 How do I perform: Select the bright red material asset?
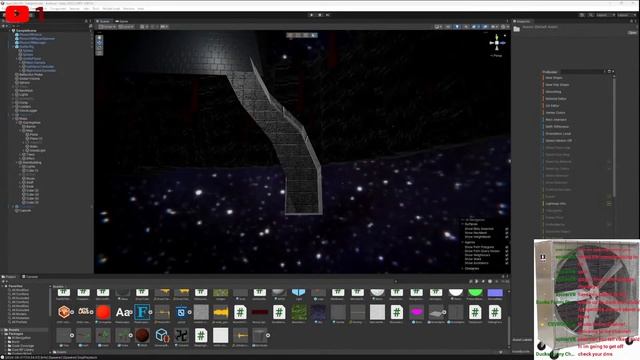103,312
